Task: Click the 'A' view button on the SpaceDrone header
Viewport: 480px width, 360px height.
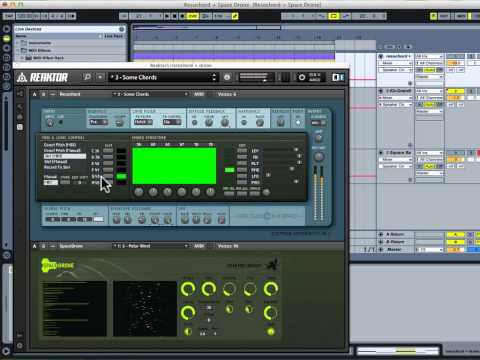Action: [x=34, y=246]
